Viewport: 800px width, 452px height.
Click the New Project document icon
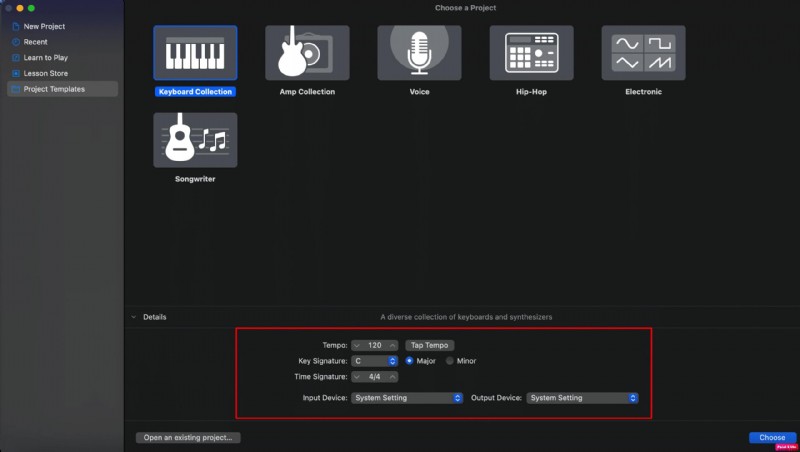pyautogui.click(x=16, y=26)
